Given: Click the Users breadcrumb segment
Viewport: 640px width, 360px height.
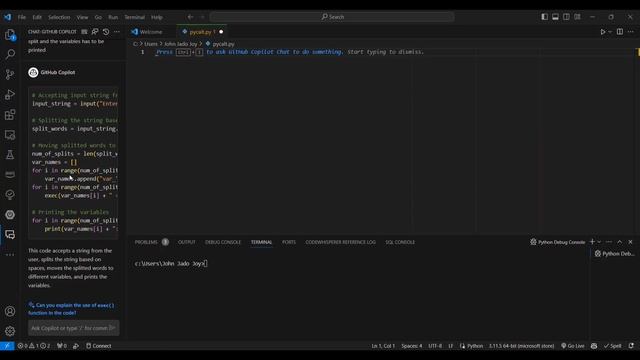Looking at the screenshot, I should 151,44.
